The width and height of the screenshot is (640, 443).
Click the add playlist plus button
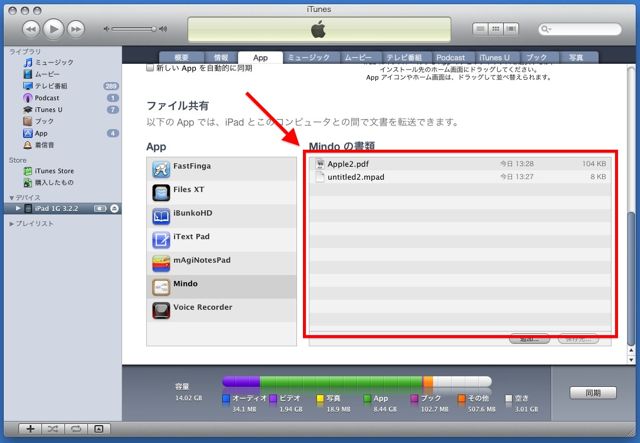[30, 429]
